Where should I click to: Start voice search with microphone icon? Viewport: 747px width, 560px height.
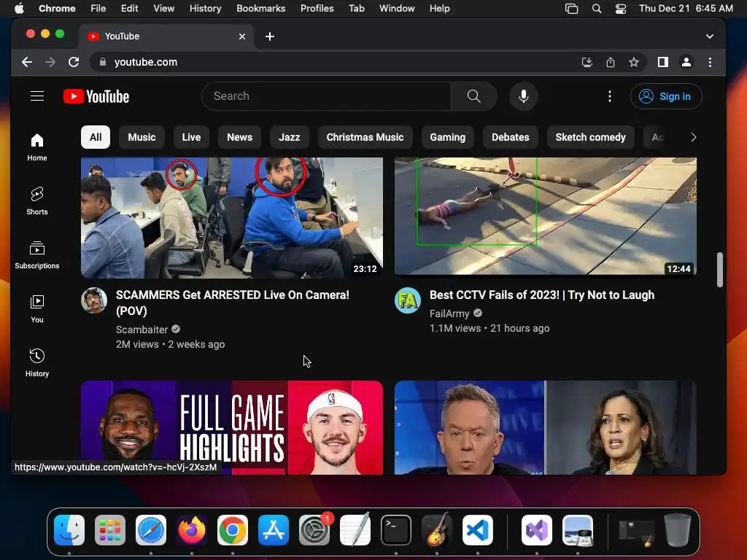click(x=524, y=96)
